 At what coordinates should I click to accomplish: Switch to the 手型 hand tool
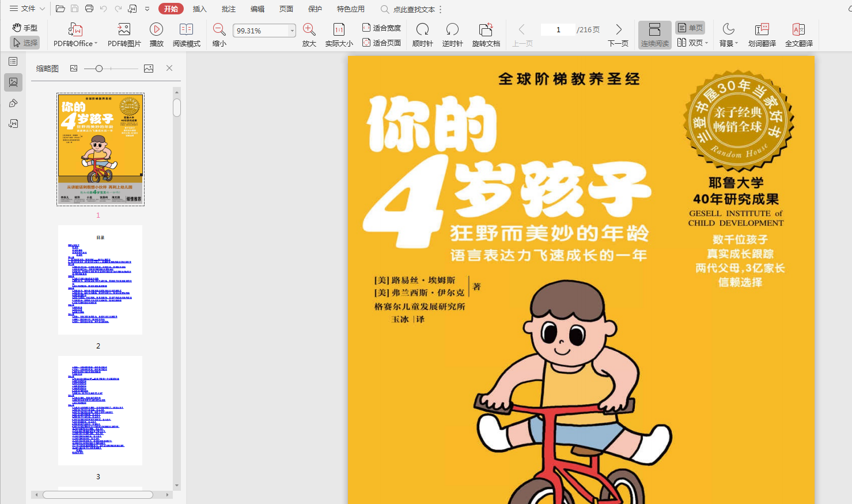click(25, 28)
